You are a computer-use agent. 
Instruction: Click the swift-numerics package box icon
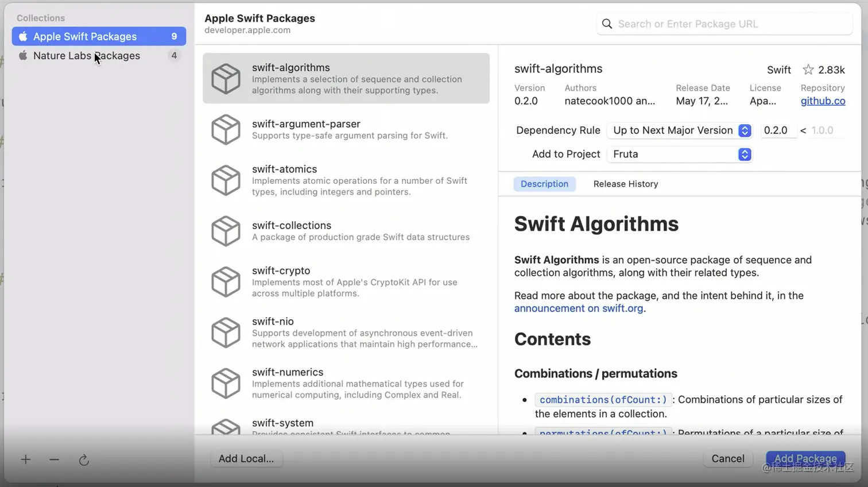[226, 383]
